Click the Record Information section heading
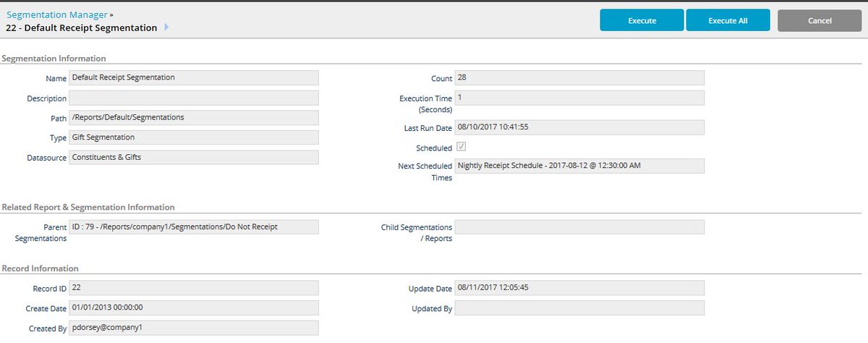The image size is (868, 343). 41,268
